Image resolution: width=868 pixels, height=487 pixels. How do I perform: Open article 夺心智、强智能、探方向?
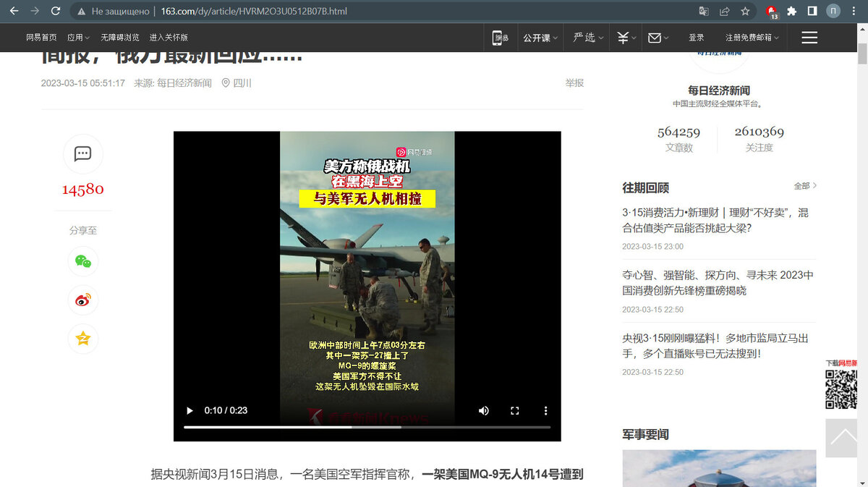[718, 283]
